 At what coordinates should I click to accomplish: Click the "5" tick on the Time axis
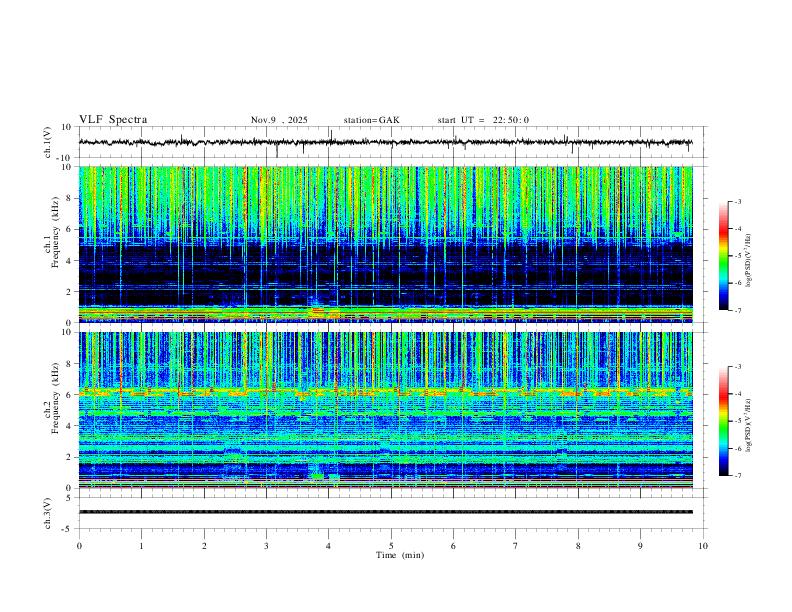tap(391, 546)
